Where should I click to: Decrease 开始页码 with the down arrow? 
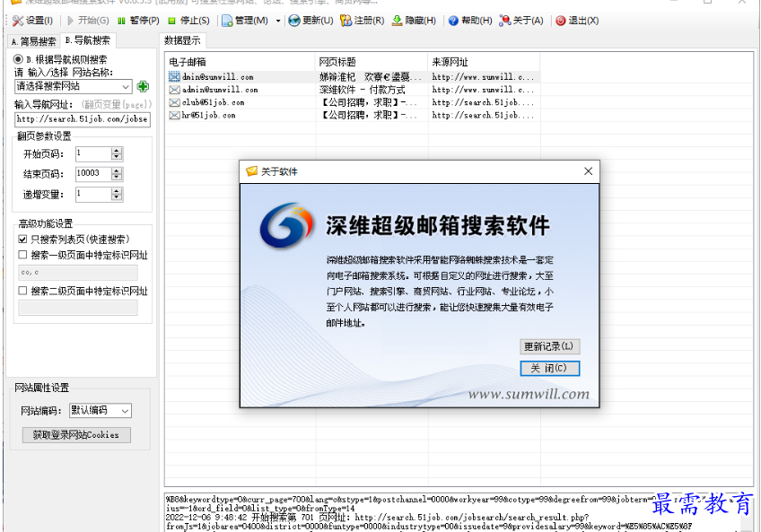click(x=117, y=157)
